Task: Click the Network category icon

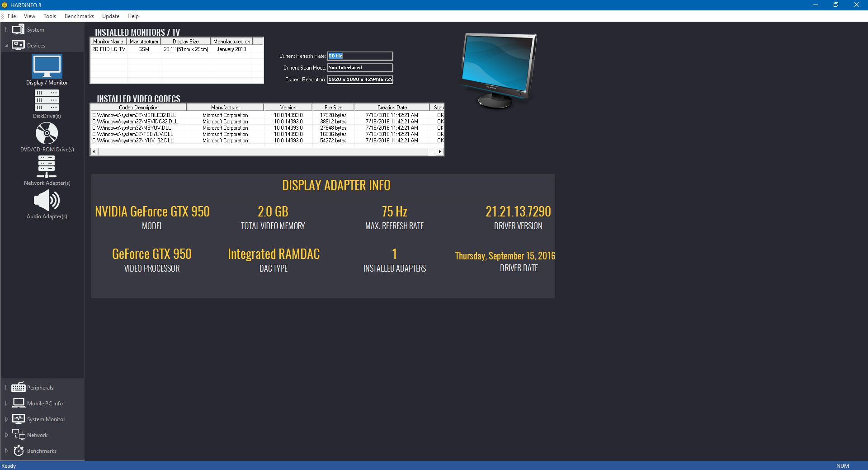Action: click(x=19, y=435)
